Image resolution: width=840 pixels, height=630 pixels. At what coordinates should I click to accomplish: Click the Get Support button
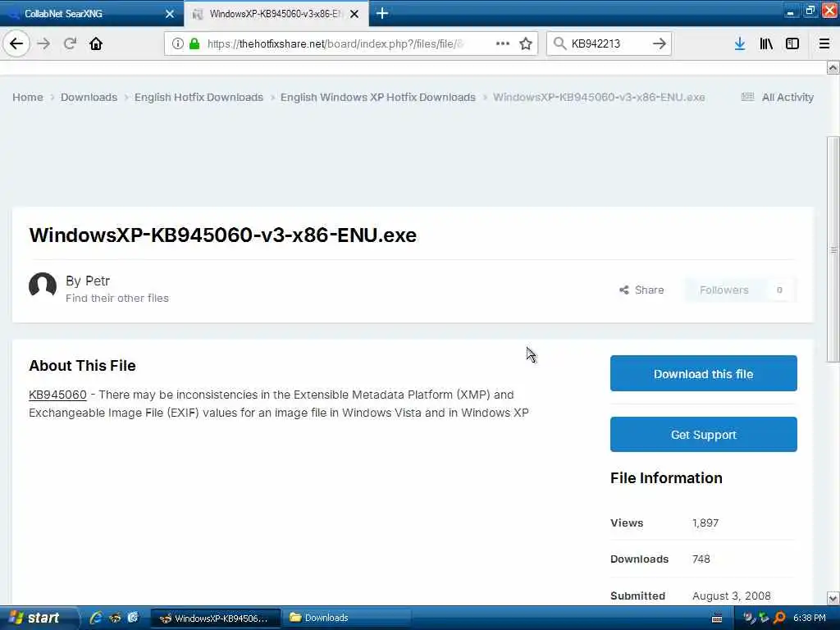[703, 435]
